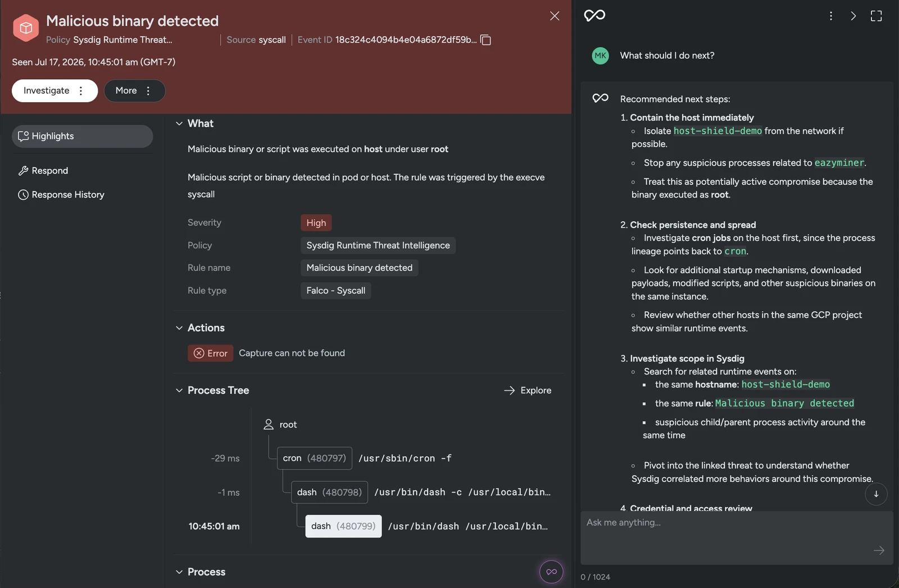Screen dimensions: 899x588
Task: Copy the Event ID to clipboard
Action: click(486, 40)
